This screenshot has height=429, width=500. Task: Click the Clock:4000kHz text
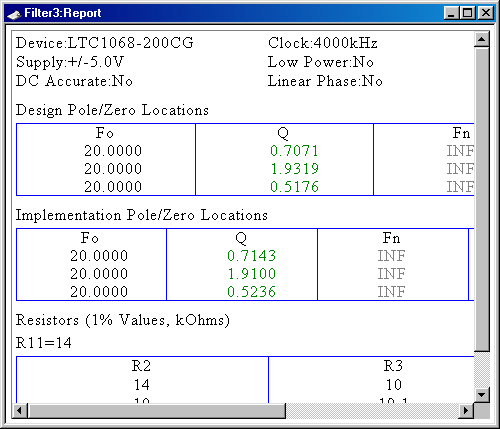pyautogui.click(x=323, y=43)
